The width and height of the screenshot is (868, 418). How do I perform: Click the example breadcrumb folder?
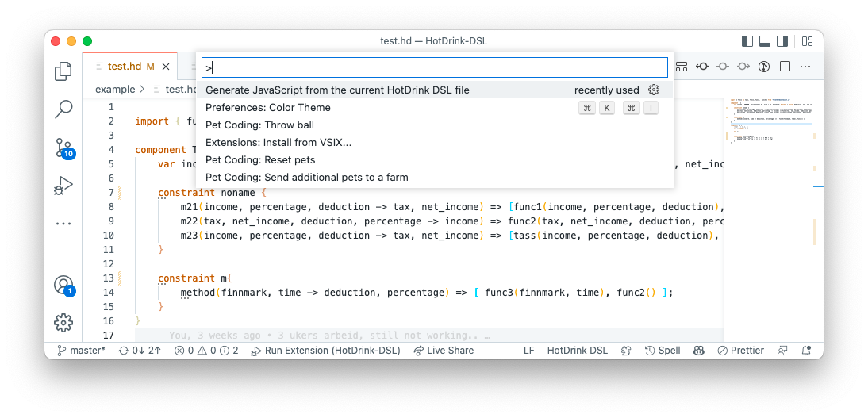pos(114,89)
